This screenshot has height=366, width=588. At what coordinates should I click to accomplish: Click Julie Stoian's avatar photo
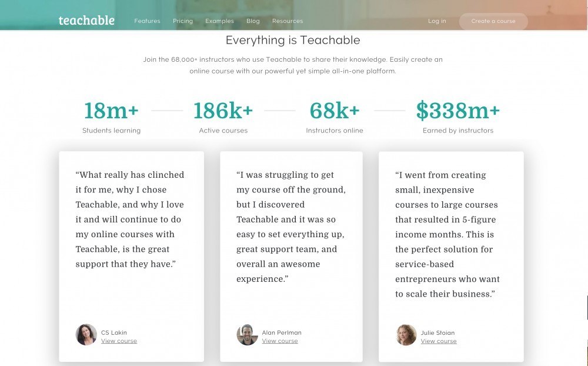coord(406,335)
